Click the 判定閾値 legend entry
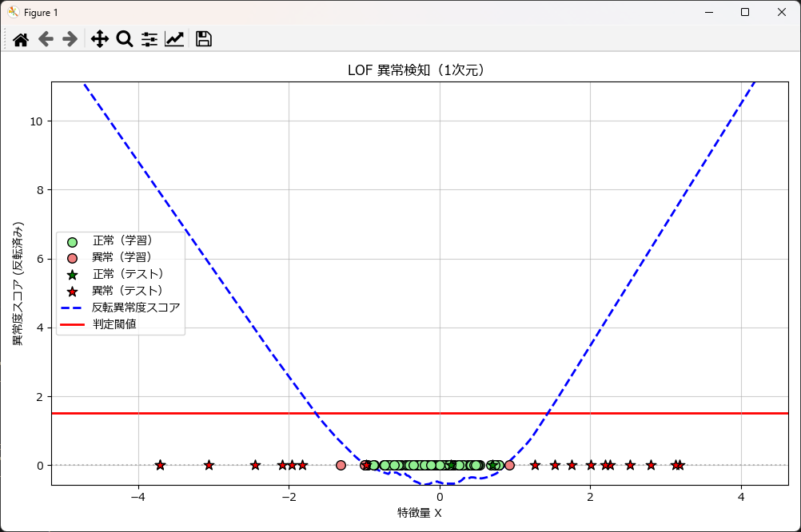This screenshot has width=801, height=532. click(x=114, y=324)
